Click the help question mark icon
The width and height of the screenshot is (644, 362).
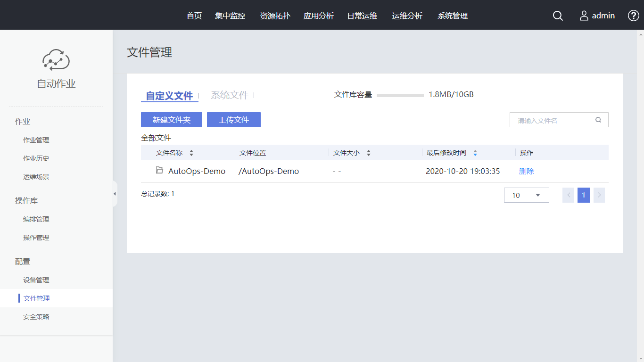633,16
